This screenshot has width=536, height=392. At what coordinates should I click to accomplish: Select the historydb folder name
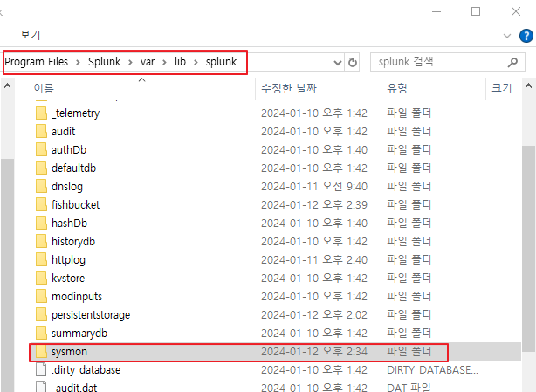tap(73, 242)
